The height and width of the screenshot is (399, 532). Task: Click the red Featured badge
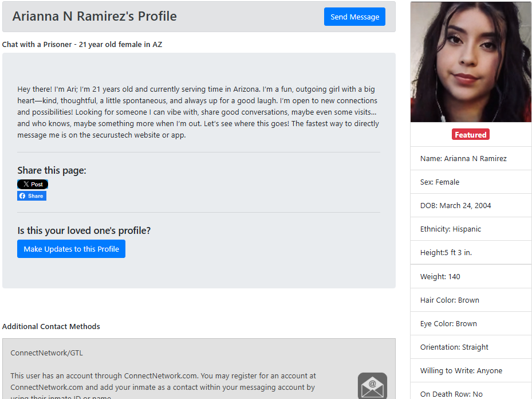coord(471,135)
